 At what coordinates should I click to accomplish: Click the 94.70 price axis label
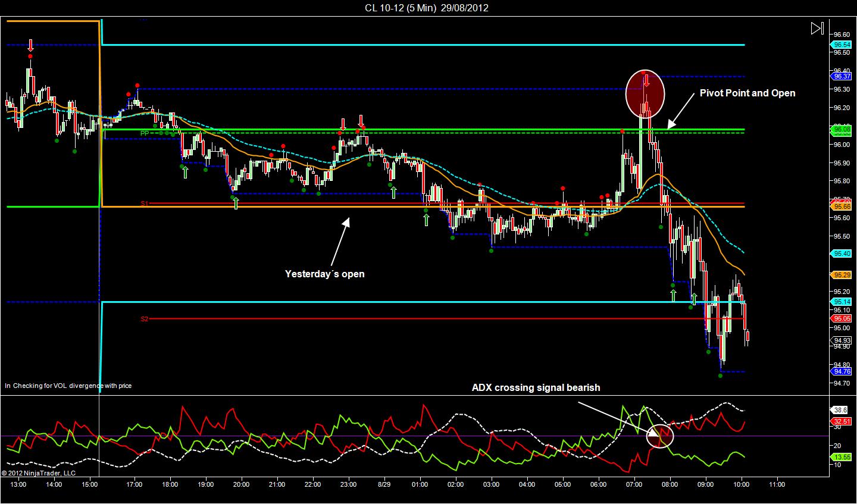pyautogui.click(x=842, y=383)
